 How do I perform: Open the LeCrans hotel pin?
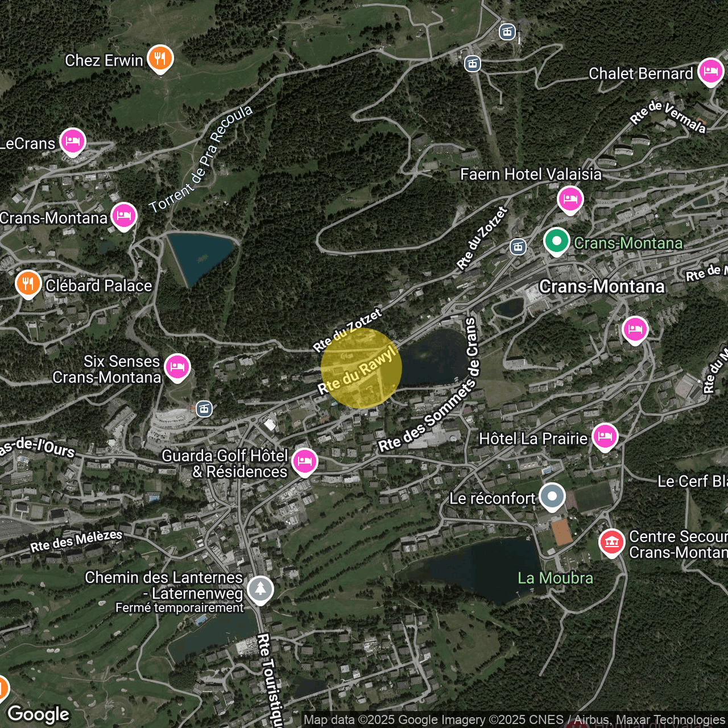click(73, 141)
